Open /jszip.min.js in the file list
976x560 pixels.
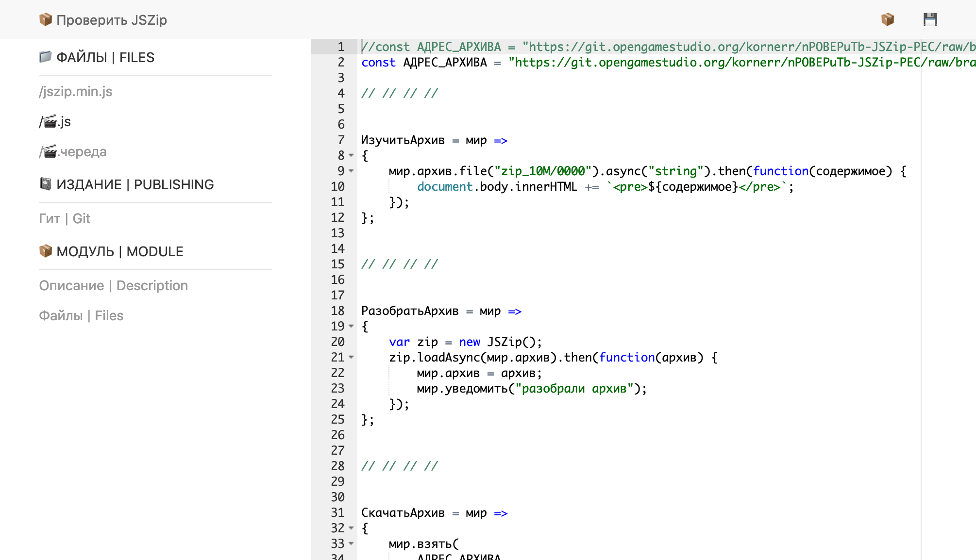click(x=76, y=91)
